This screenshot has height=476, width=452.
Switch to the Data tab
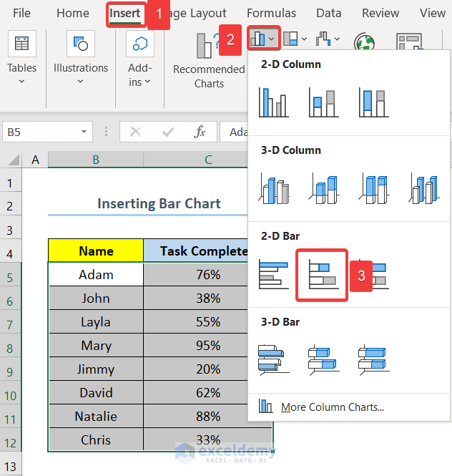point(328,13)
